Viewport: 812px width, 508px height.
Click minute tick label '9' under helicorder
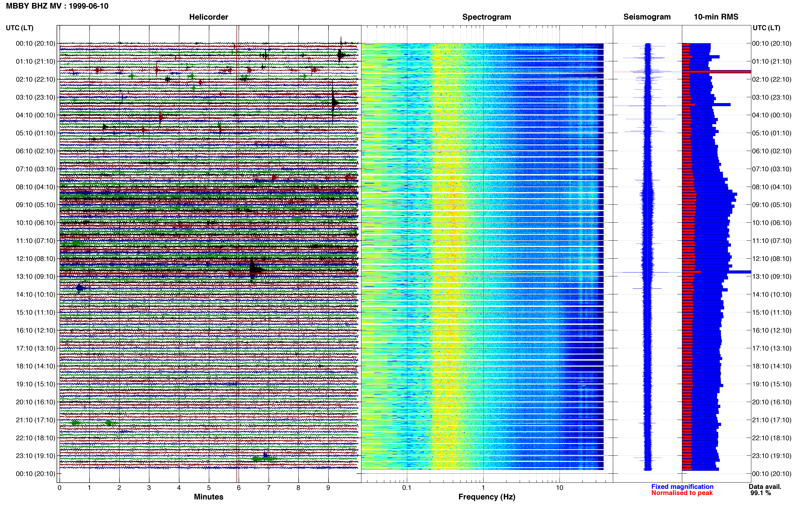[x=328, y=488]
